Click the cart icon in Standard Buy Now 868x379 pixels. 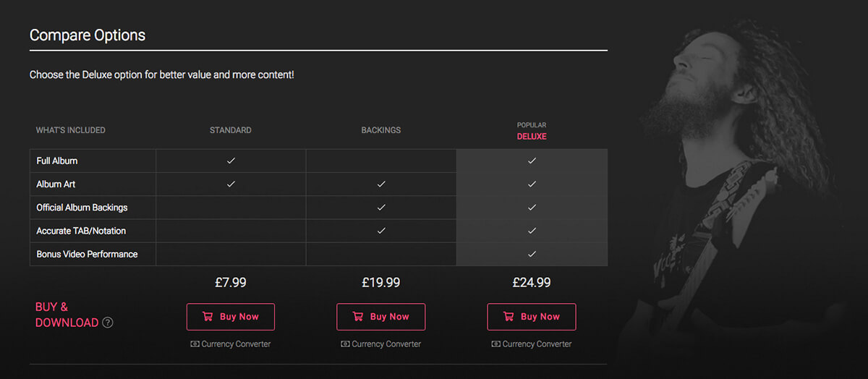click(x=208, y=317)
